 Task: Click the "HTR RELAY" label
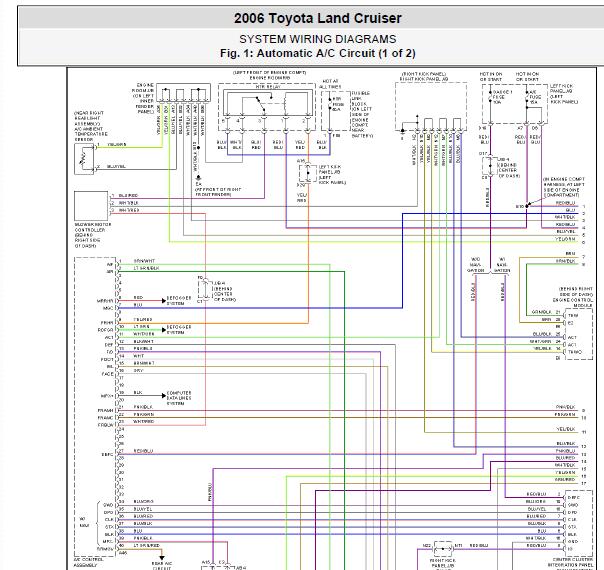click(x=268, y=87)
